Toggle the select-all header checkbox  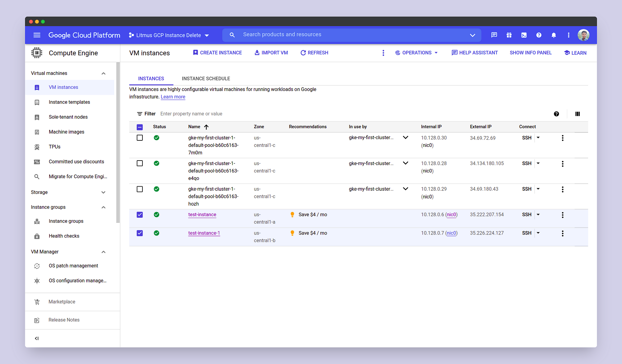[140, 127]
